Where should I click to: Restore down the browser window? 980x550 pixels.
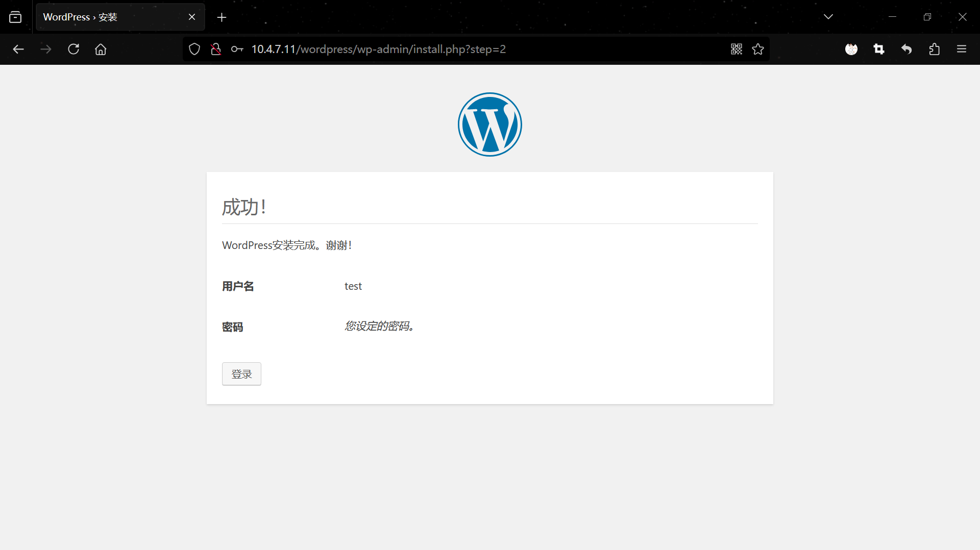(x=927, y=17)
